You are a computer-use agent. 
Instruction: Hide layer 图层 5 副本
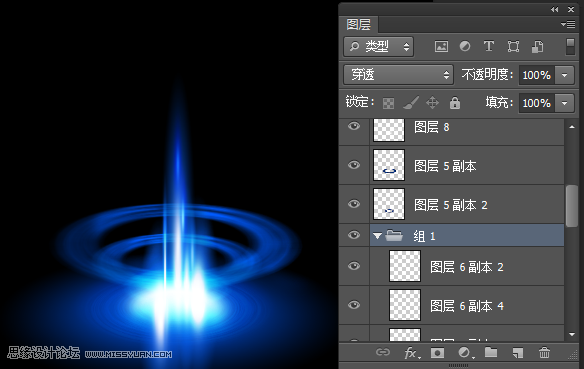pyautogui.click(x=354, y=165)
